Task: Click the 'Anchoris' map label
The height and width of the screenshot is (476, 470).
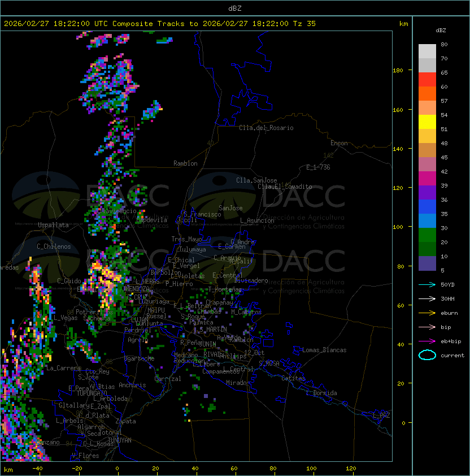Action: pyautogui.click(x=132, y=385)
